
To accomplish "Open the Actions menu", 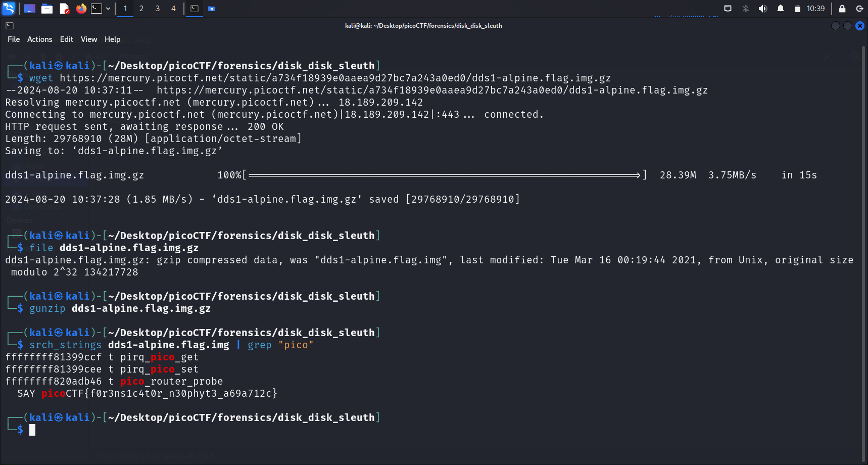I will point(39,39).
